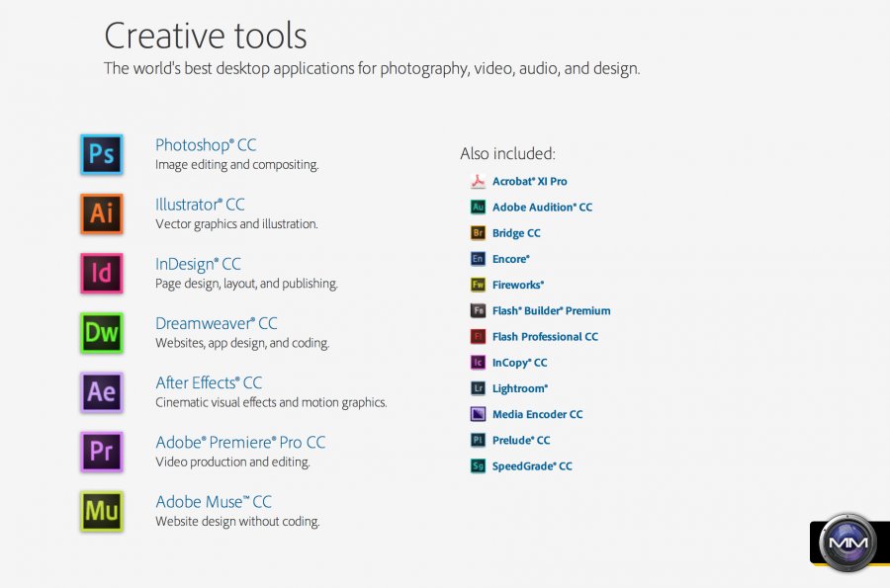890x588 pixels.
Task: Open the Adobe Muse Mu icon
Action: [101, 511]
